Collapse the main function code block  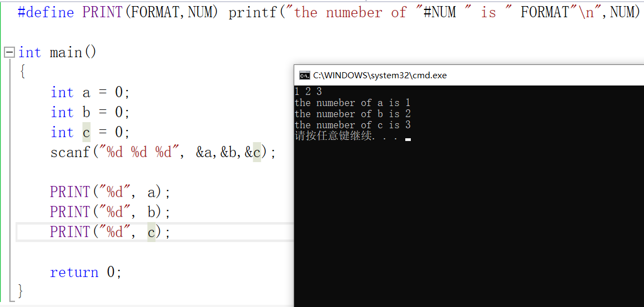(9, 53)
